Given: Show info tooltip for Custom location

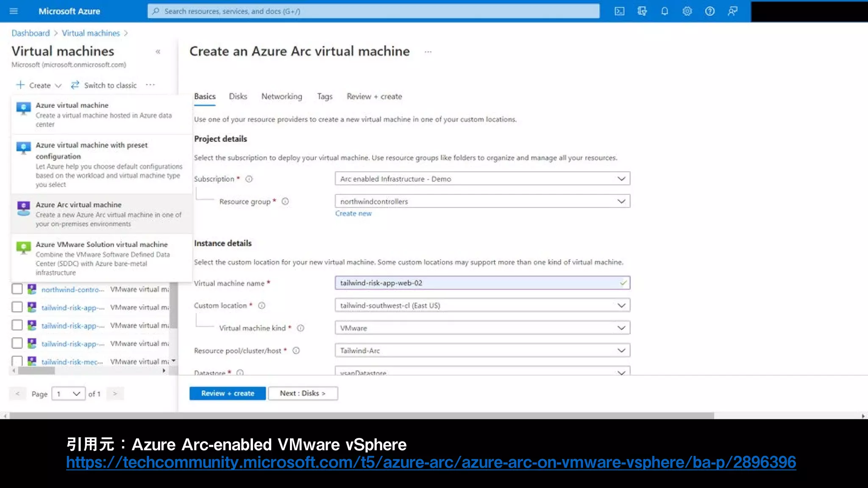Looking at the screenshot, I should tap(262, 305).
